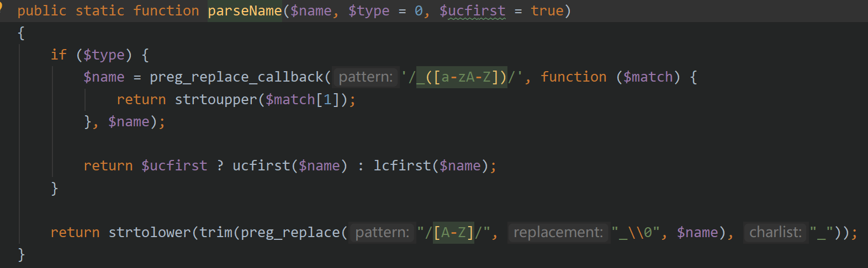Viewport: 868px width, 268px height.
Task: Click the return keyword before strtoupper
Action: (x=141, y=100)
